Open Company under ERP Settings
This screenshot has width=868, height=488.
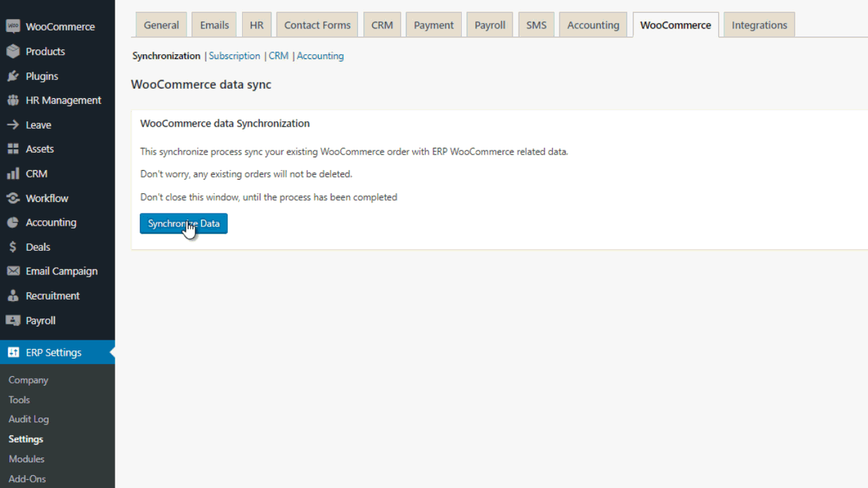coord(28,380)
